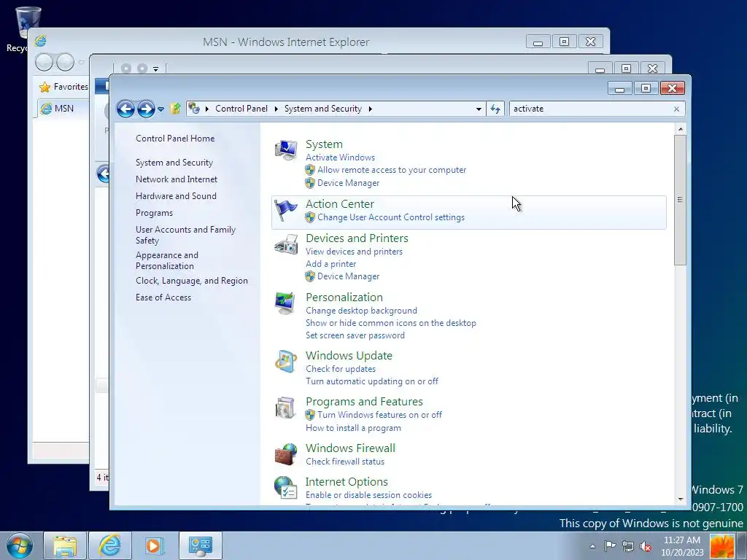Click Set screen saver password link
This screenshot has height=560, width=747.
[355, 335]
